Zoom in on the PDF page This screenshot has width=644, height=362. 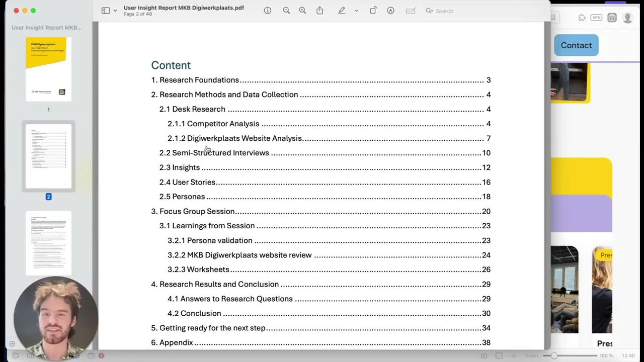coord(302,11)
